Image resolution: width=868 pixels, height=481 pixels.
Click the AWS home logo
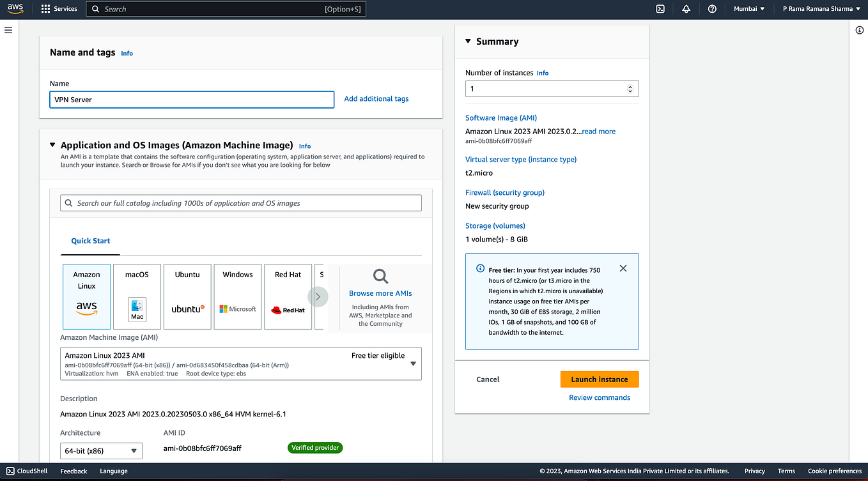click(x=14, y=9)
